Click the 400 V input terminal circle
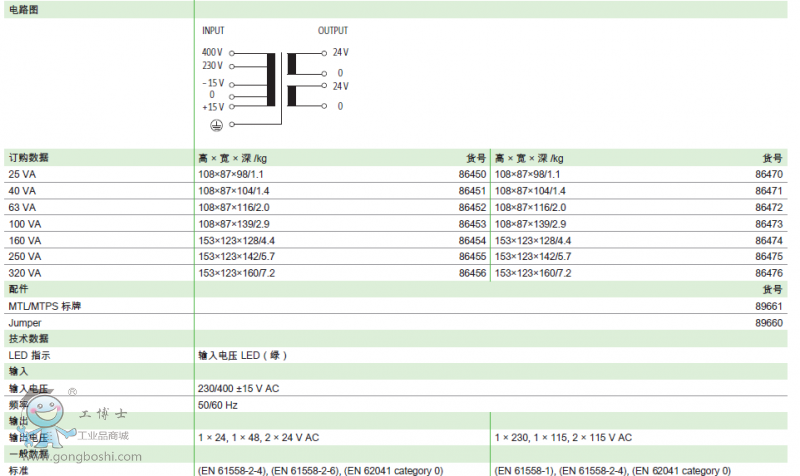 [232, 52]
